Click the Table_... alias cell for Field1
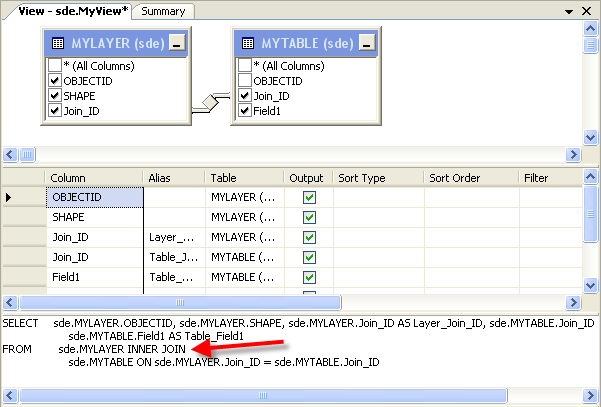The height and width of the screenshot is (407, 601). 174,277
